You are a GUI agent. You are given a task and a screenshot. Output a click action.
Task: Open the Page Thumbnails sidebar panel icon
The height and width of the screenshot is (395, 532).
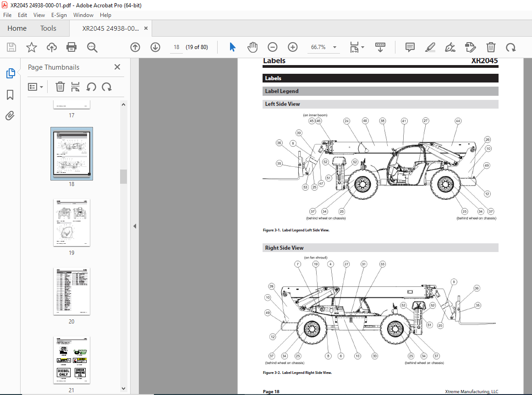click(11, 73)
